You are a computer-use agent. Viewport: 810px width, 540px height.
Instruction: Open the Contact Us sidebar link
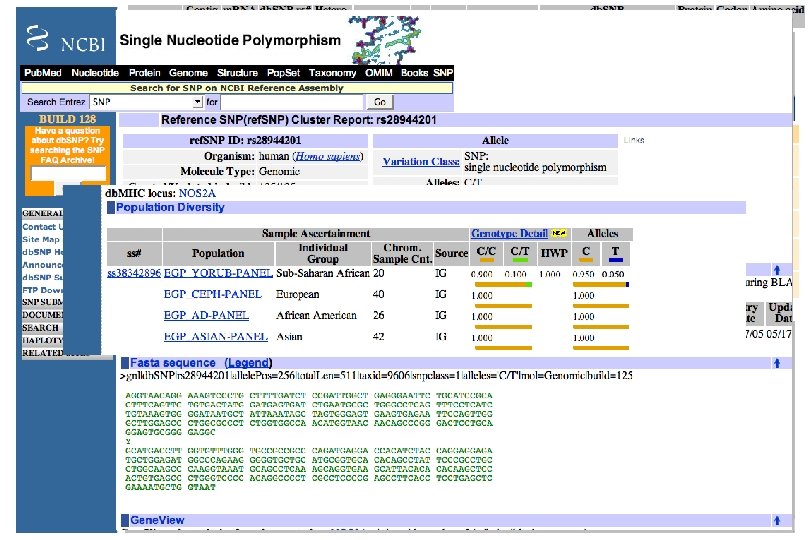[x=42, y=227]
